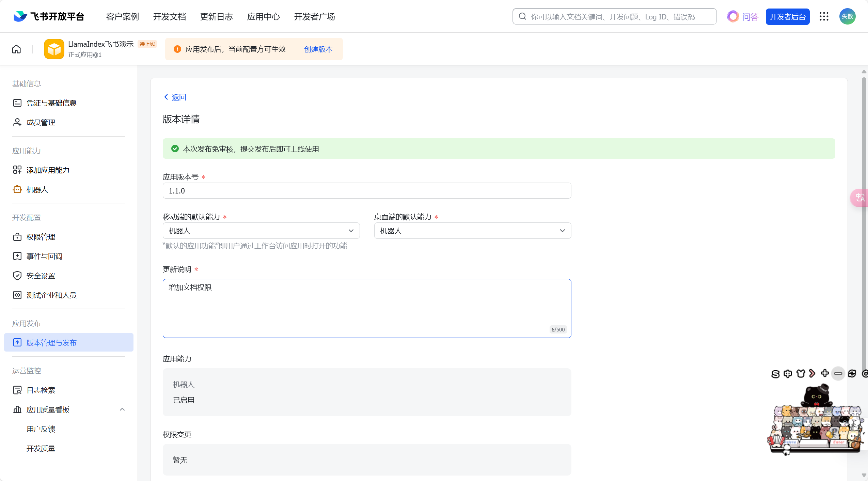Screen dimensions: 868x481
Task: Click the LlamaIndex app cube icon
Action: tap(54, 49)
